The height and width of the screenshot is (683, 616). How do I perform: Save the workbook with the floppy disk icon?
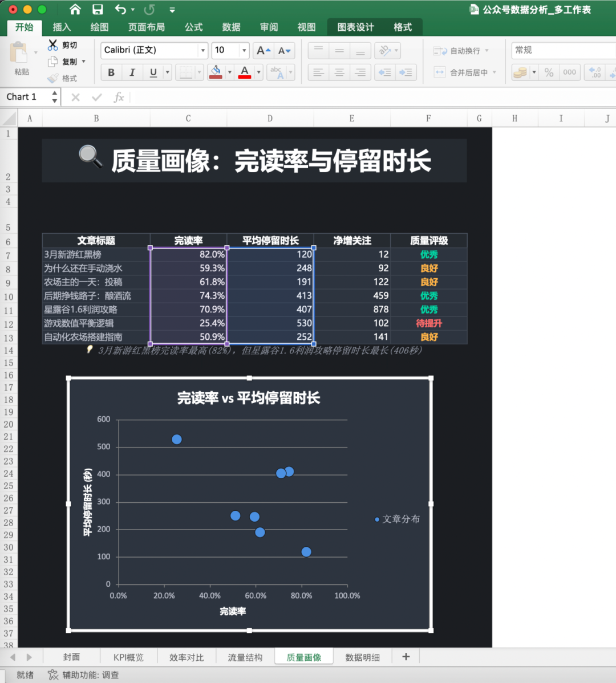[x=98, y=9]
